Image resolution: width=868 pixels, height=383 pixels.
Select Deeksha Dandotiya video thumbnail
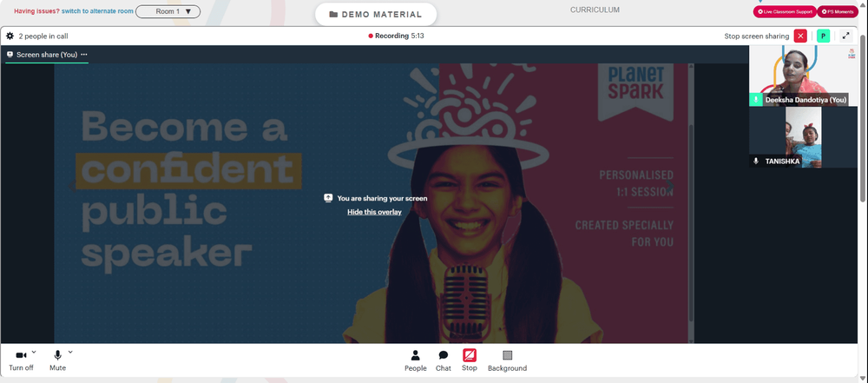click(803, 76)
